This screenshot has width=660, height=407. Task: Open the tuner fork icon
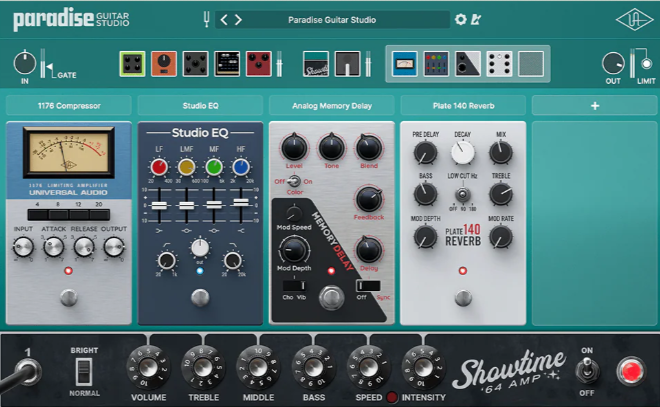206,19
